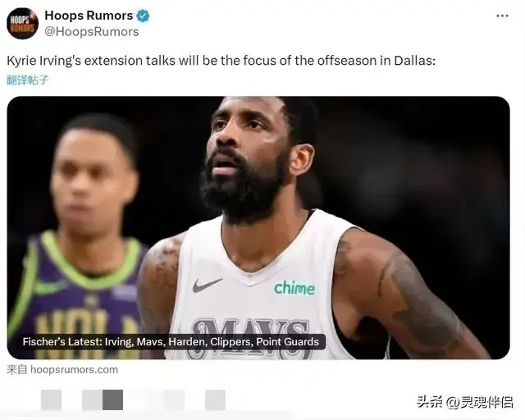This screenshot has width=525, height=420.
Task: Click the dark gray action square
Action: pos(112,399)
